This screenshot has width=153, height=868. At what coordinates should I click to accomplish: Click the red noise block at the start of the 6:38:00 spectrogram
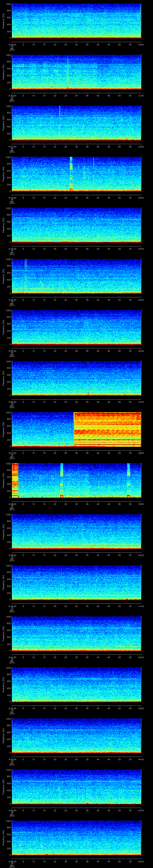15,481
